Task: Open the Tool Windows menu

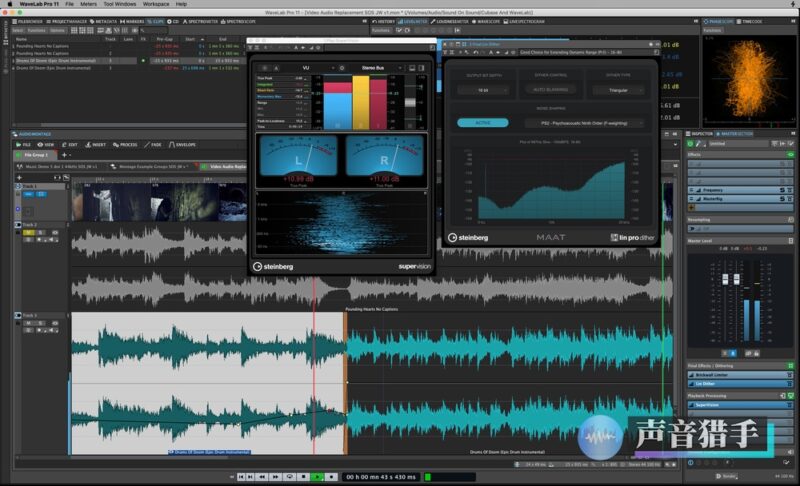Action: (120, 4)
